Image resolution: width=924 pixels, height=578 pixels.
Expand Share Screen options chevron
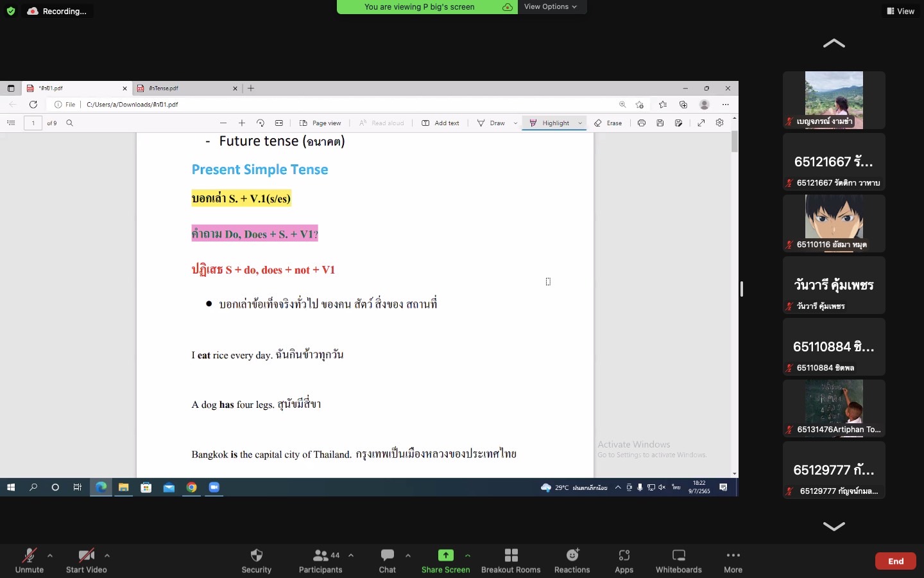(468, 556)
